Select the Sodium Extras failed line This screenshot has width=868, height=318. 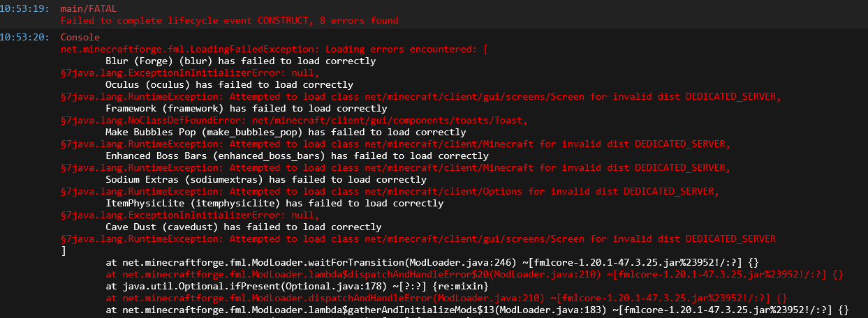(x=265, y=179)
